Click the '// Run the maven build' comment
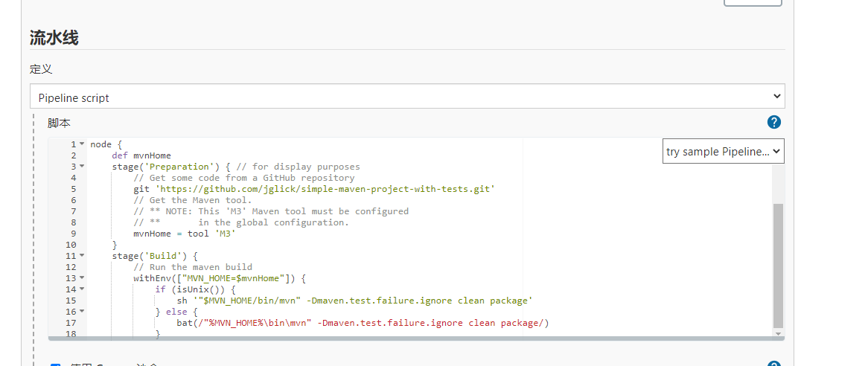 pyautogui.click(x=193, y=267)
